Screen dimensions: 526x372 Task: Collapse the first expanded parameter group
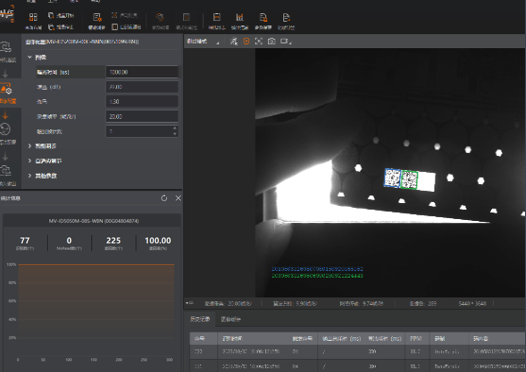(30, 57)
